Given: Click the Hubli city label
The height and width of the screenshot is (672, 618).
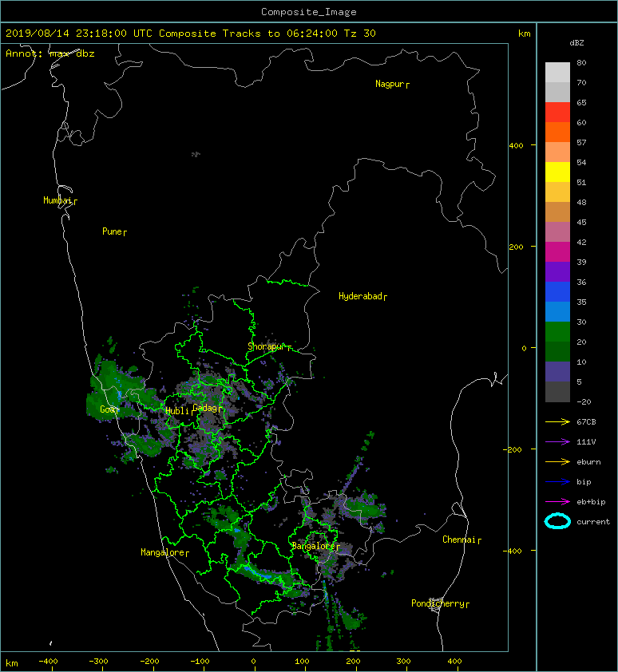Looking at the screenshot, I should [x=177, y=411].
